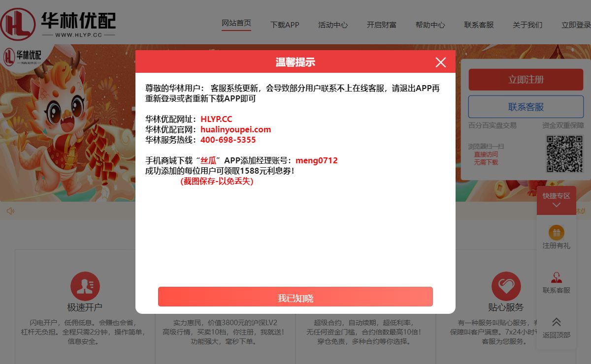Click the announcement speaker icon
This screenshot has height=364, width=591.
point(10,211)
